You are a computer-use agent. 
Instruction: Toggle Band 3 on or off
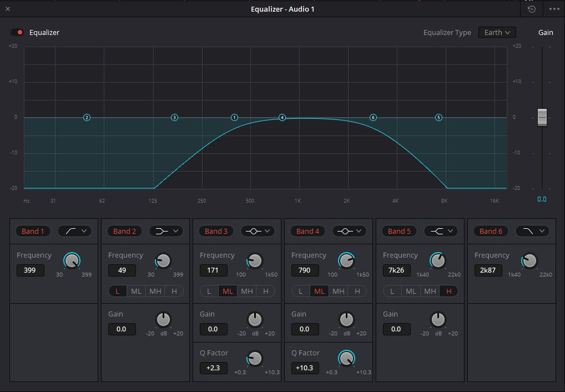[216, 231]
